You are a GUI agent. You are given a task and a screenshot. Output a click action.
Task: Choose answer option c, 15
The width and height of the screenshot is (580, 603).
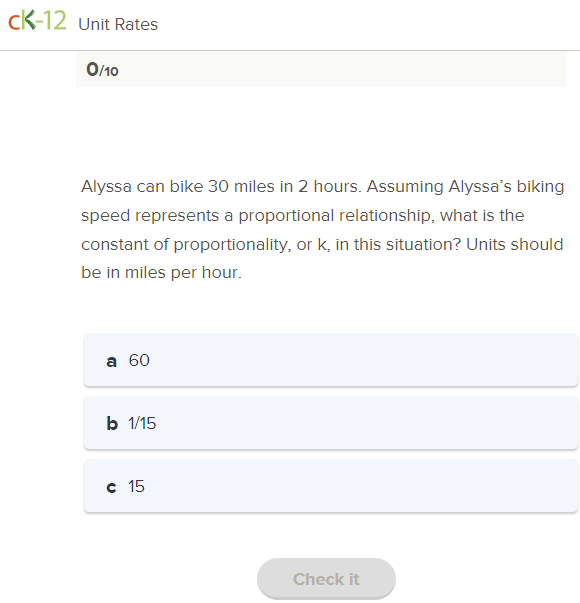(x=331, y=486)
